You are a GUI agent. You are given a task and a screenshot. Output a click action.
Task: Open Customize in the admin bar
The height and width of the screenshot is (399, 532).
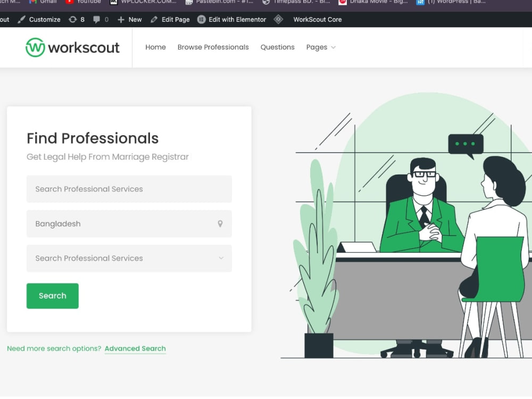point(39,20)
